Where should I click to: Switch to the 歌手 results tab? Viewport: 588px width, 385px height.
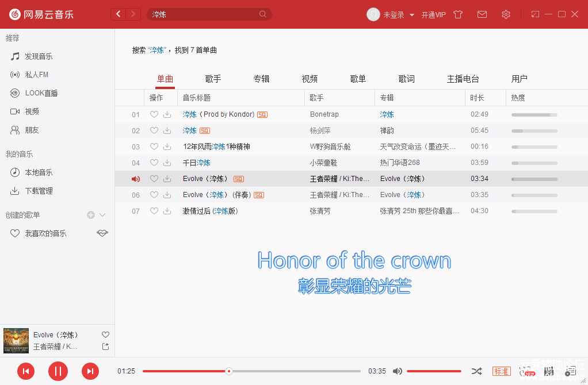point(213,79)
